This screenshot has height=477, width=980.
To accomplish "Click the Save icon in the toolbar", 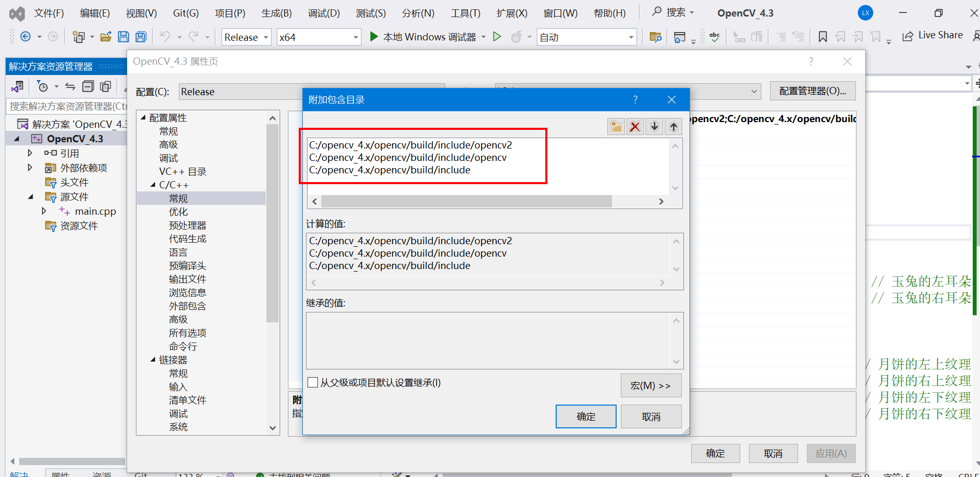I will [124, 37].
